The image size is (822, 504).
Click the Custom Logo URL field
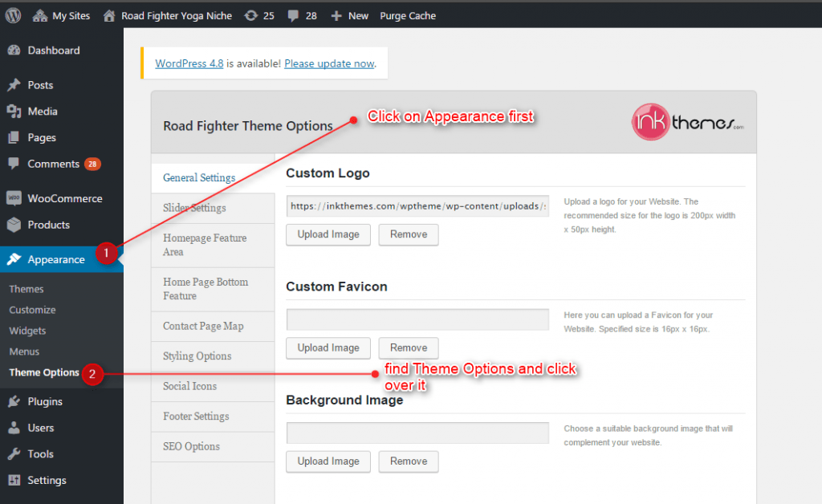pyautogui.click(x=417, y=206)
